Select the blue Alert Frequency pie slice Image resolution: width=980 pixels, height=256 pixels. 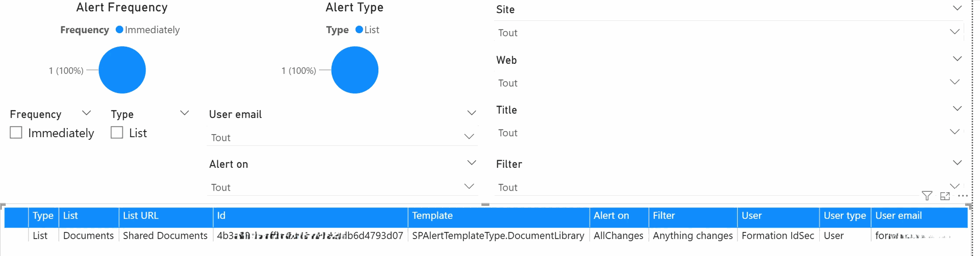click(x=122, y=70)
